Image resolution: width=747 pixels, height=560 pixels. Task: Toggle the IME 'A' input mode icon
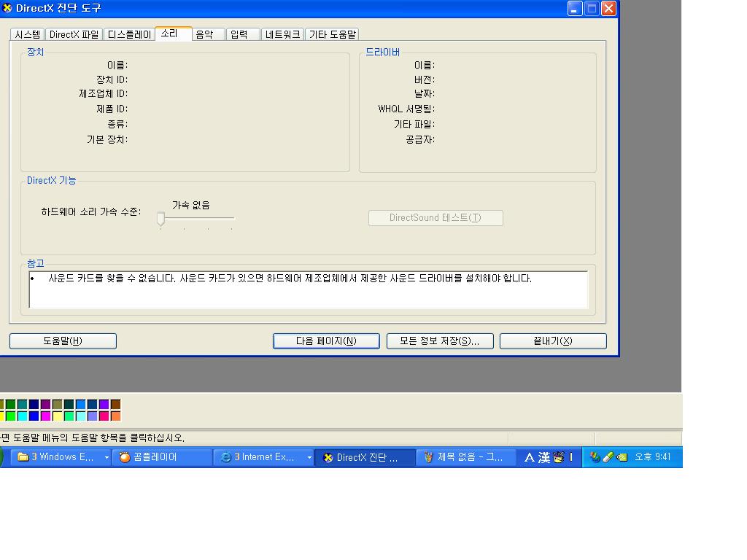(530, 458)
